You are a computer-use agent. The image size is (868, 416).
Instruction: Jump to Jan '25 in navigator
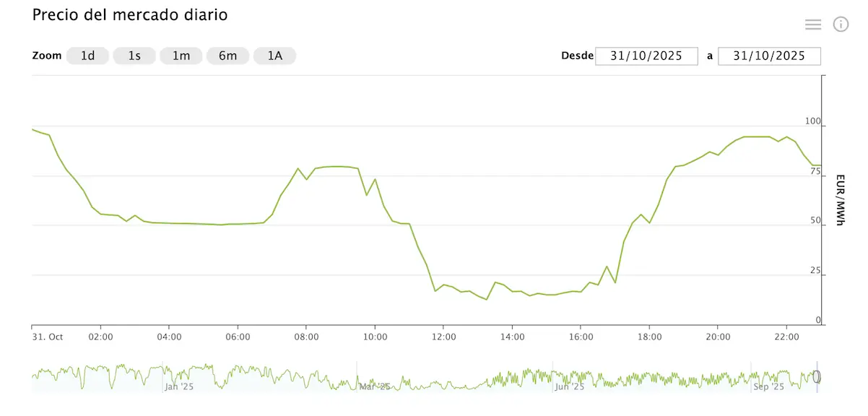[x=181, y=387]
